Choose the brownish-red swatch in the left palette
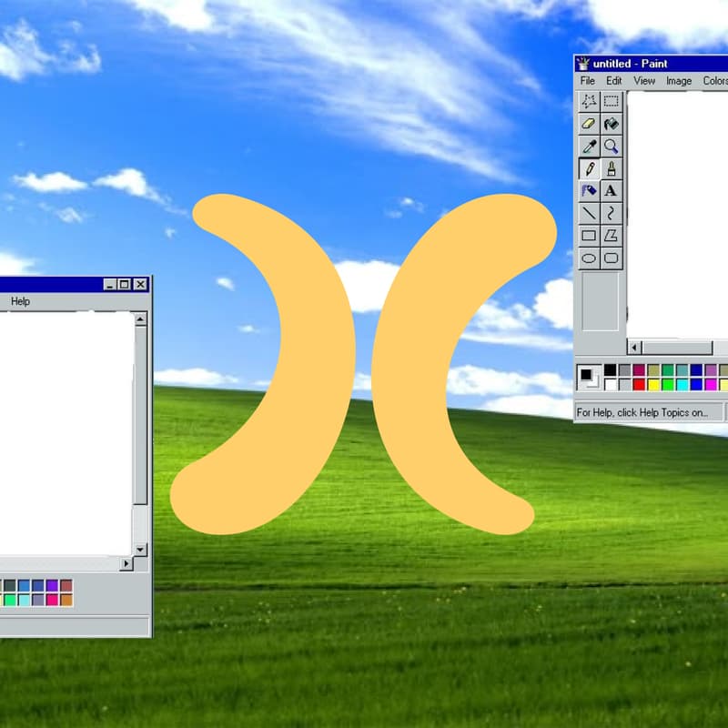The width and height of the screenshot is (728, 728). (x=66, y=585)
